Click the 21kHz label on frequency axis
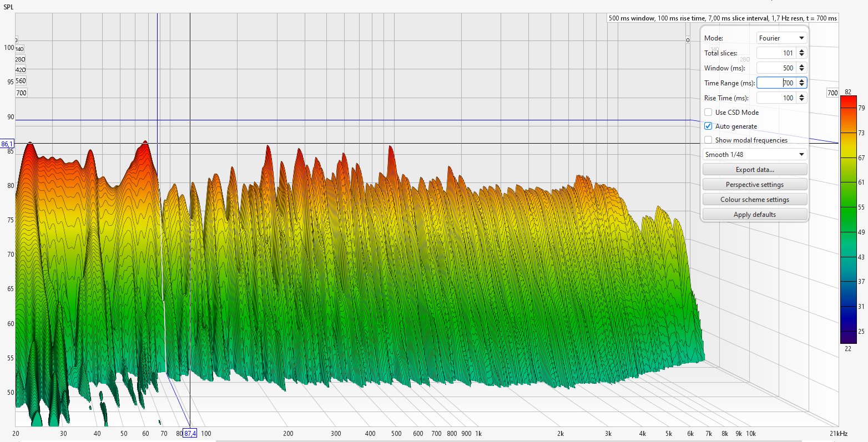Image resolution: width=868 pixels, height=442 pixels. pyautogui.click(x=839, y=434)
